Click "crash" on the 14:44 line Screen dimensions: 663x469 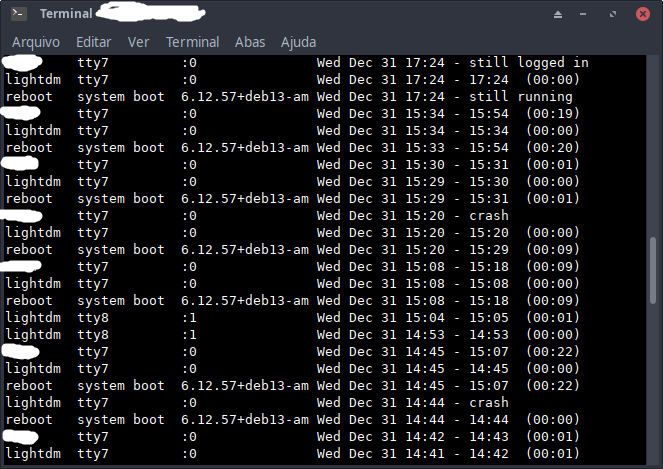pos(488,403)
